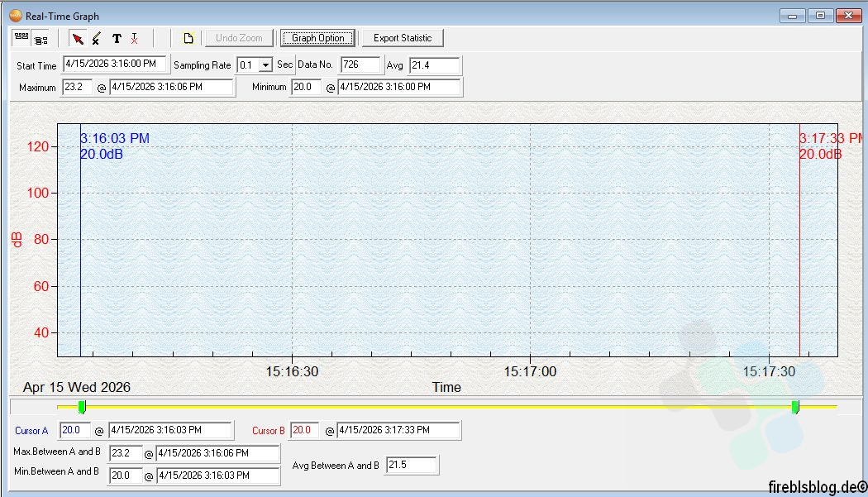
Task: Click the disabled Undo Zoom button
Action: tap(239, 38)
